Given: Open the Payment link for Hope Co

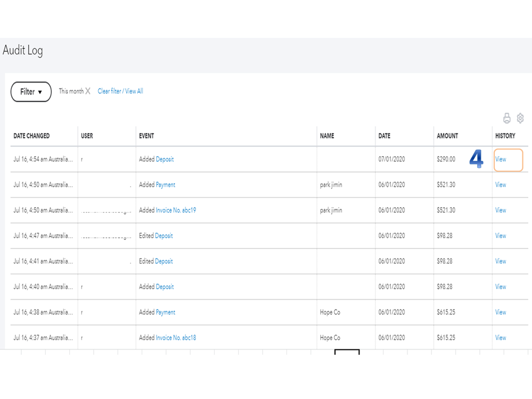Looking at the screenshot, I should [165, 312].
